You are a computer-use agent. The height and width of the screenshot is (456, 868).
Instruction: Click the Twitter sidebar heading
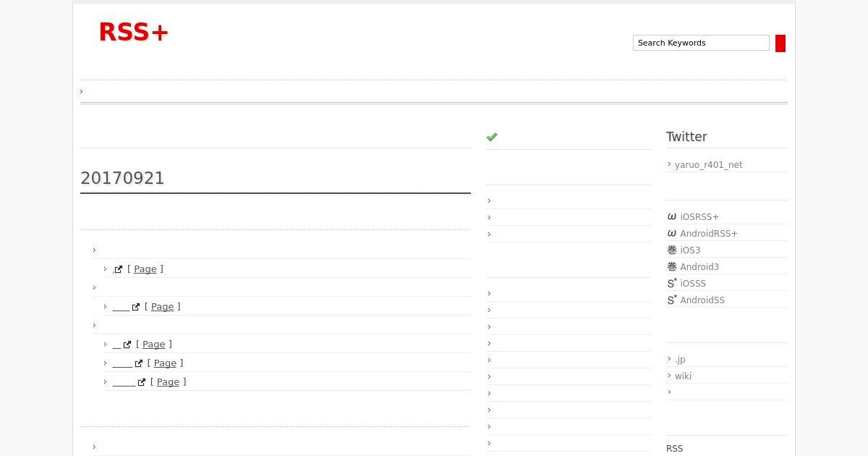(686, 137)
